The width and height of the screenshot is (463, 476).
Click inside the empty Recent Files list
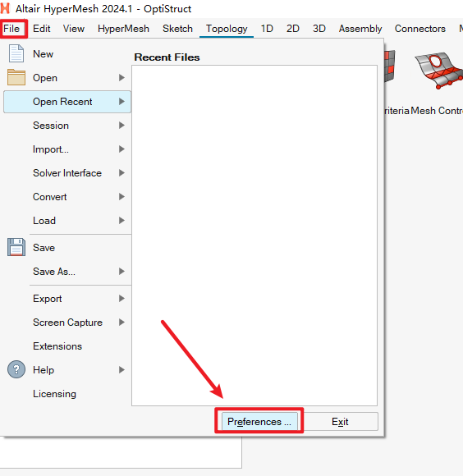coord(254,236)
